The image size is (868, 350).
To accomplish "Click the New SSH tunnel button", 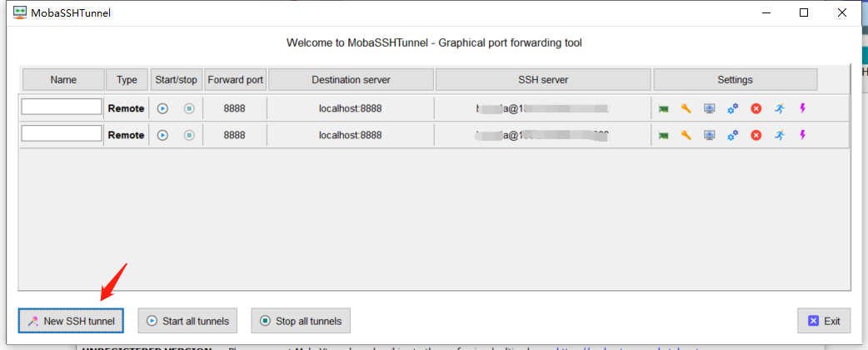I will (x=72, y=321).
